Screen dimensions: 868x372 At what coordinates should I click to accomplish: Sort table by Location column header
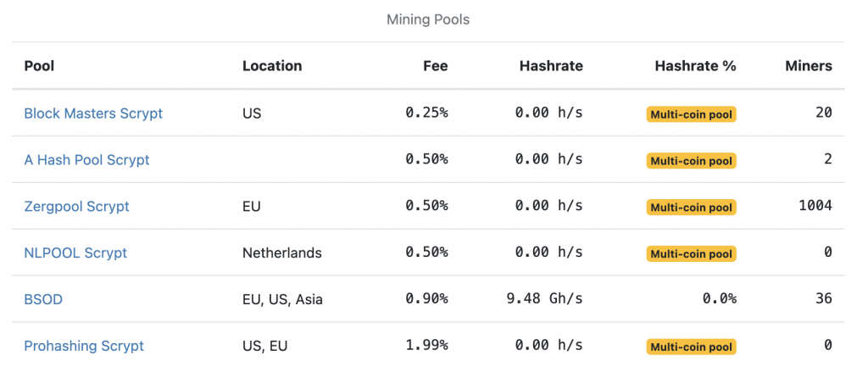(x=272, y=66)
